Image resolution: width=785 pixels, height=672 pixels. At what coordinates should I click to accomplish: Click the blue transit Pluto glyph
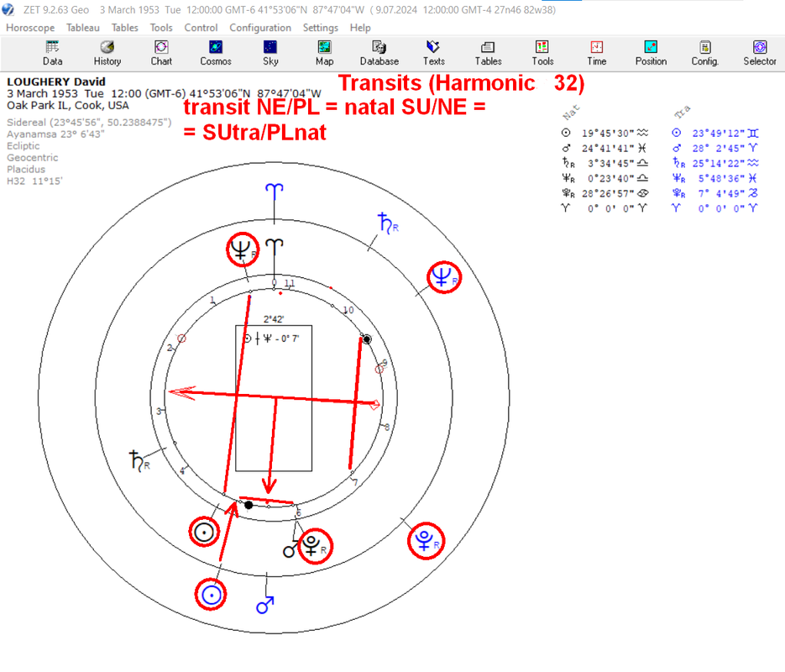click(x=426, y=540)
